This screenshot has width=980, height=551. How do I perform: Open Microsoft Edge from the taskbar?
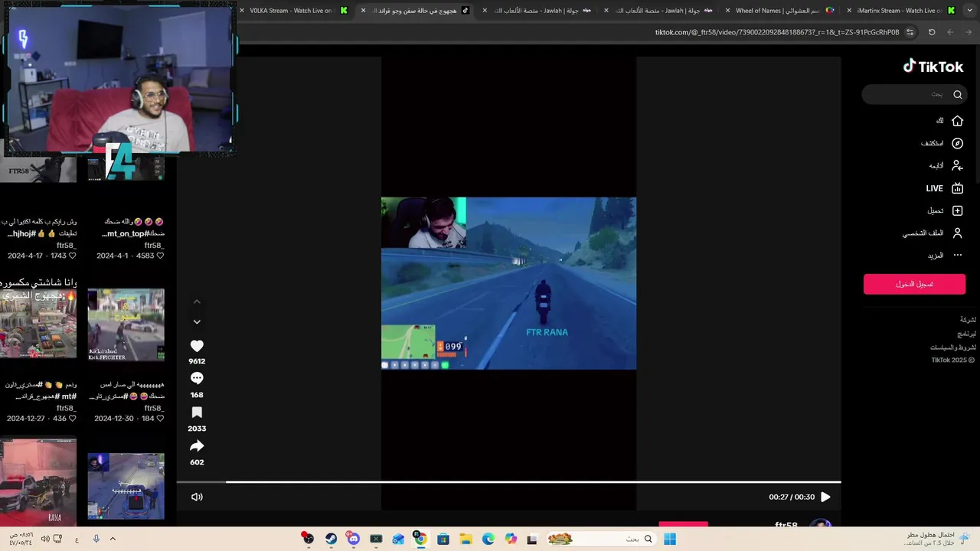pyautogui.click(x=488, y=540)
